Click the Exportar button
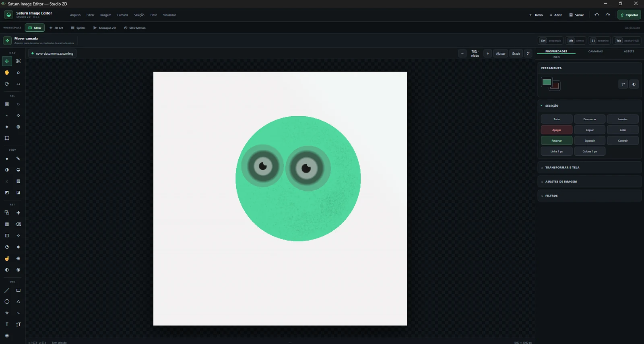Image resolution: width=644 pixels, height=344 pixels. pyautogui.click(x=629, y=15)
